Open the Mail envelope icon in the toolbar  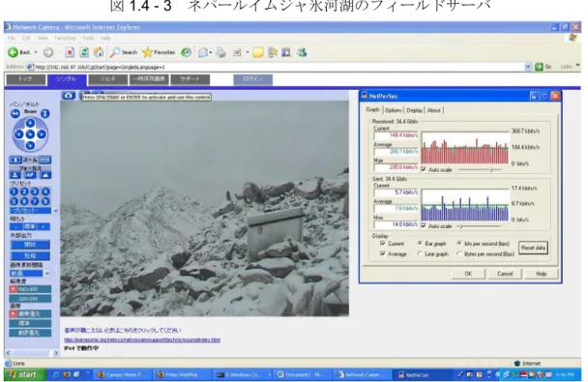click(x=203, y=52)
